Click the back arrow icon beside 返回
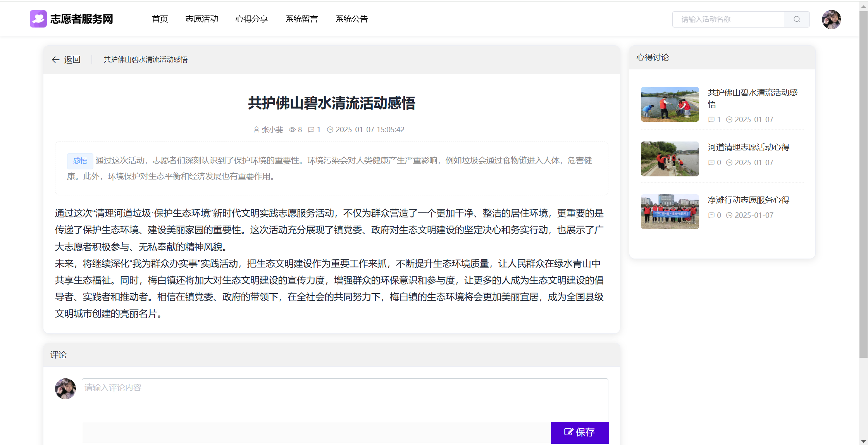Viewport: 868px width, 445px height. 55,60
